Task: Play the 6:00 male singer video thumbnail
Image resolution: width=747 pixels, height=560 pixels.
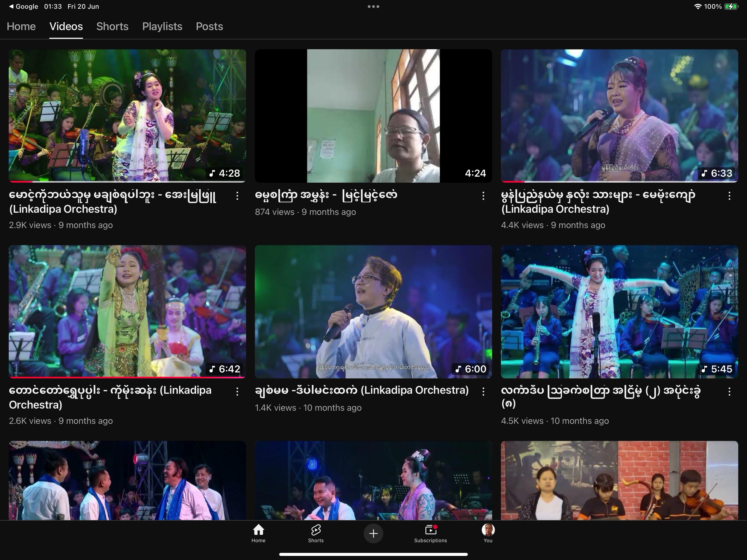Action: (x=373, y=311)
